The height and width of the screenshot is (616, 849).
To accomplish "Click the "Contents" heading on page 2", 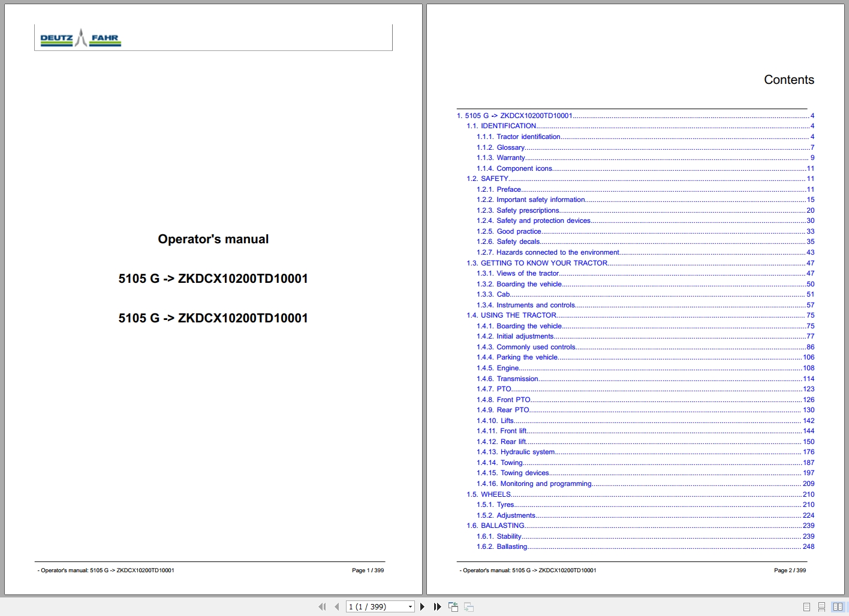I will pyautogui.click(x=789, y=80).
